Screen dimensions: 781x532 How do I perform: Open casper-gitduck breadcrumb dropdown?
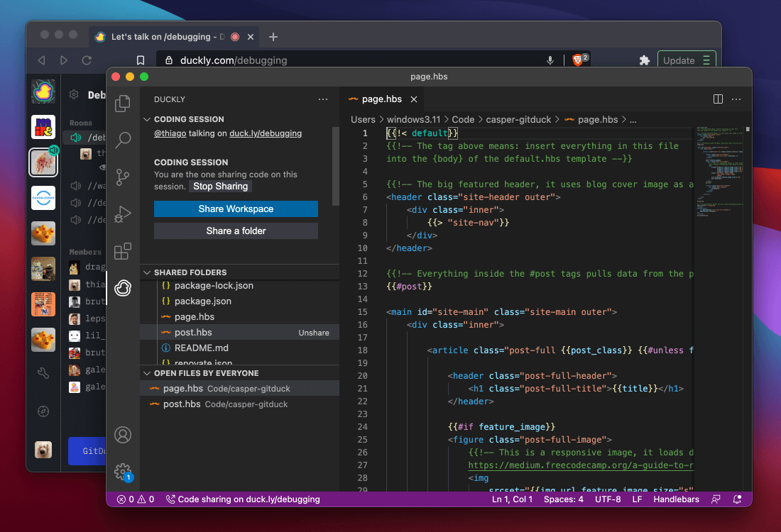[518, 119]
